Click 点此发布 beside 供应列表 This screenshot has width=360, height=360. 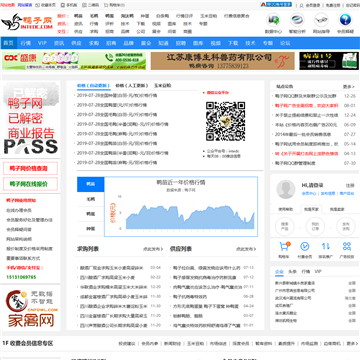246,249
